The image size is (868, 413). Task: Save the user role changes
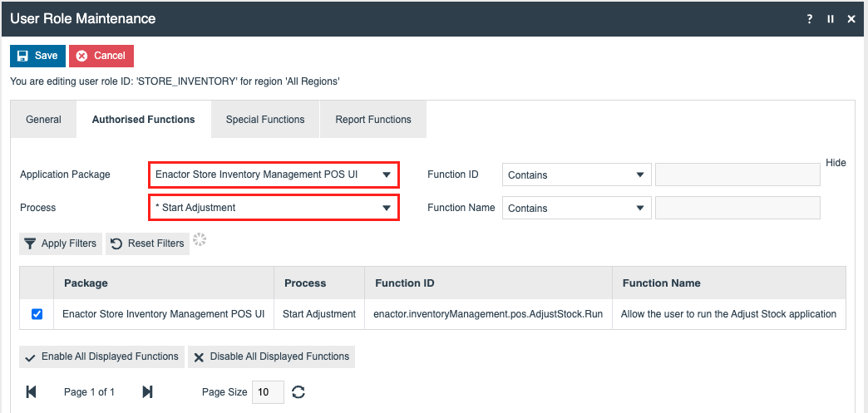(37, 56)
